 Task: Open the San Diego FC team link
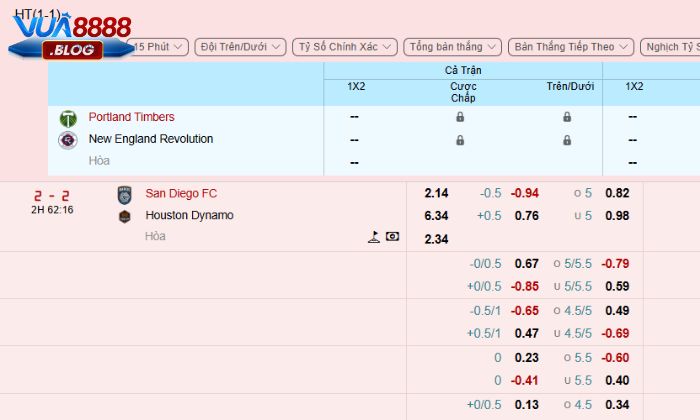click(181, 193)
